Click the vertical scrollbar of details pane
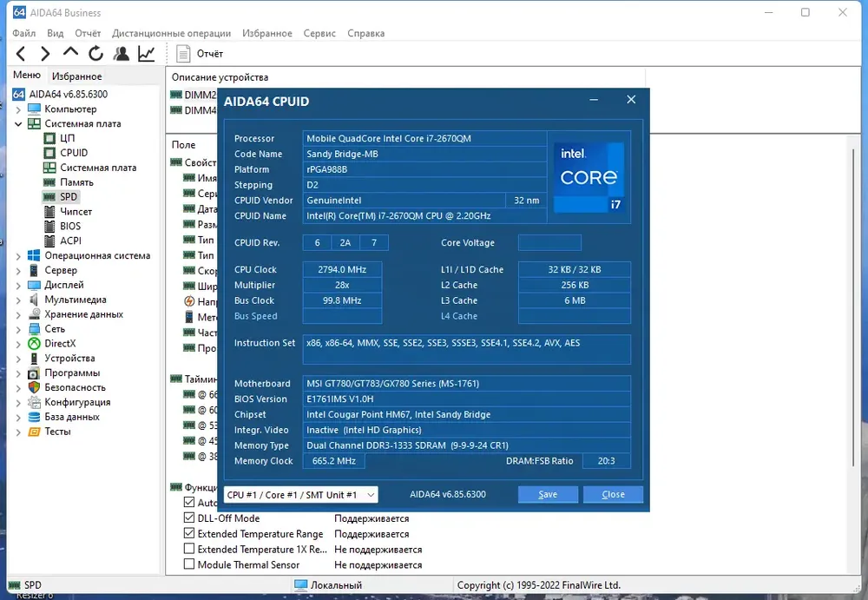 click(853, 354)
